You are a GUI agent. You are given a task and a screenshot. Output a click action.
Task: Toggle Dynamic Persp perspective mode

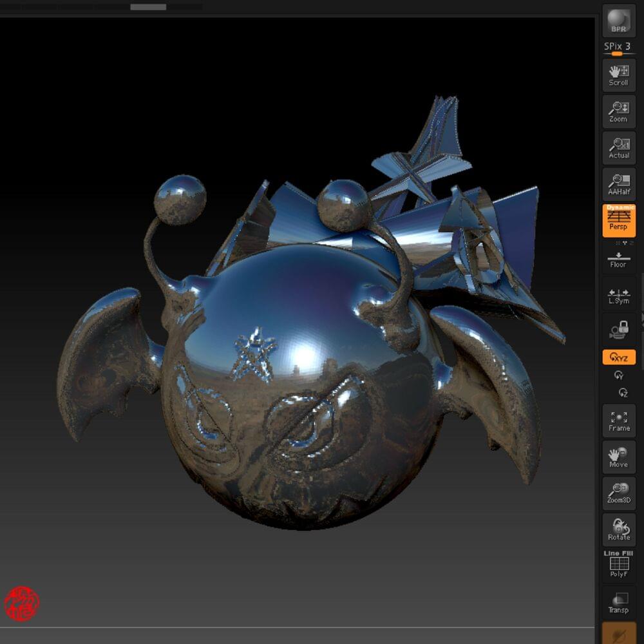[618, 220]
